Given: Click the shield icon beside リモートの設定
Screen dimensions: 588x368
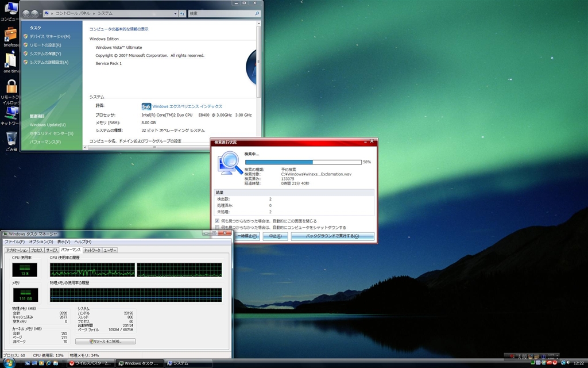Looking at the screenshot, I should point(25,45).
